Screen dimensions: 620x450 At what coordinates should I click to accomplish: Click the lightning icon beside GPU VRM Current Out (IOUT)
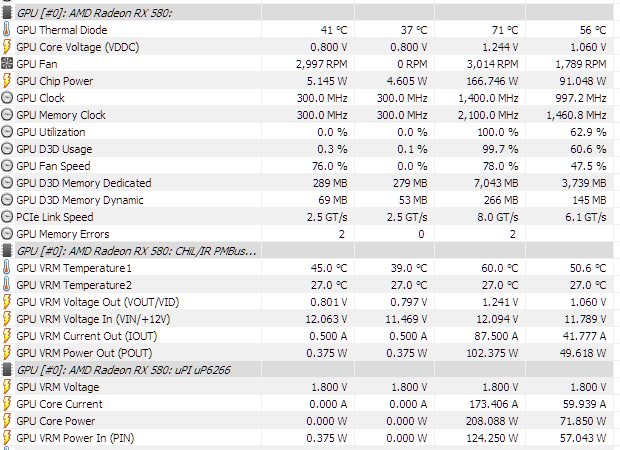coord(8,336)
